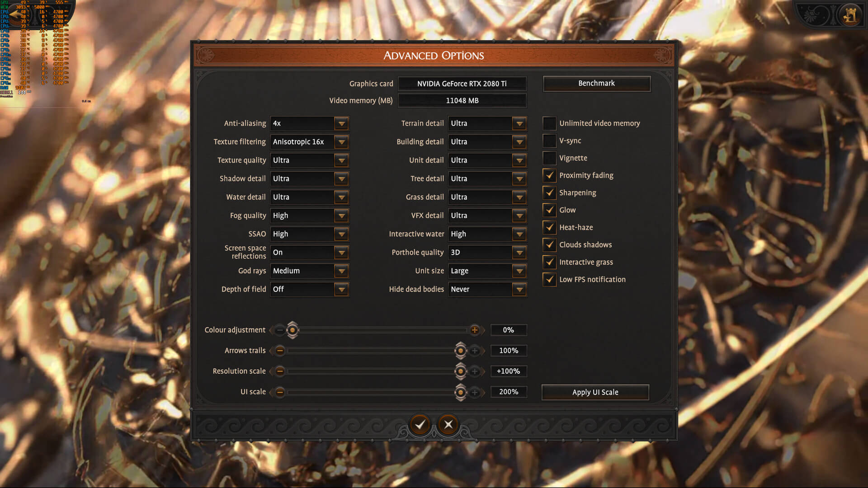Run the Benchmark
This screenshot has width=868, height=488.
[x=596, y=84]
